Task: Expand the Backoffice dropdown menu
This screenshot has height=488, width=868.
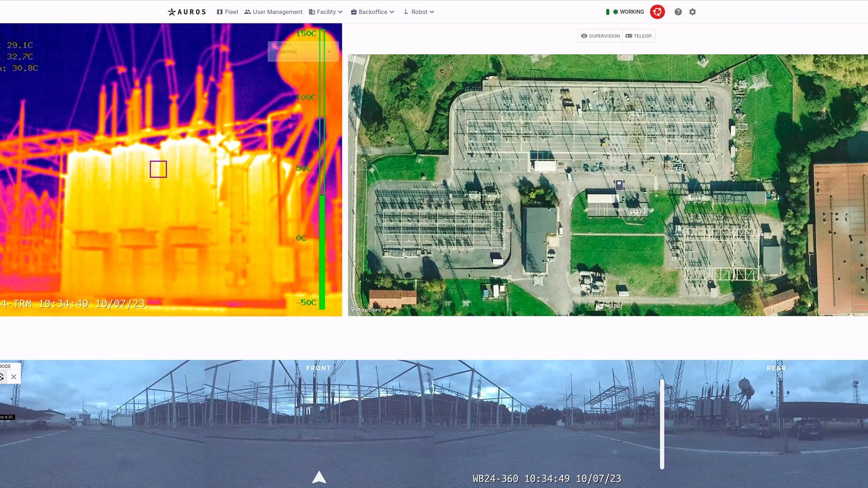Action: pyautogui.click(x=373, y=12)
